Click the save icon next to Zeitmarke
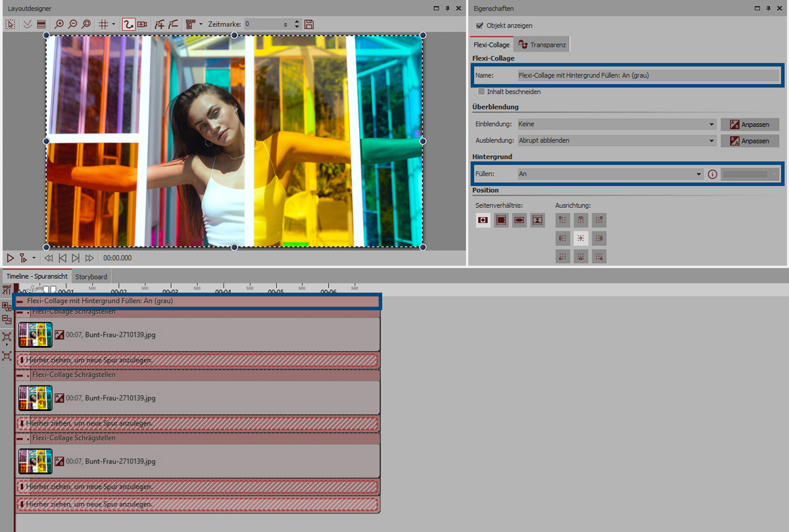 tap(309, 24)
